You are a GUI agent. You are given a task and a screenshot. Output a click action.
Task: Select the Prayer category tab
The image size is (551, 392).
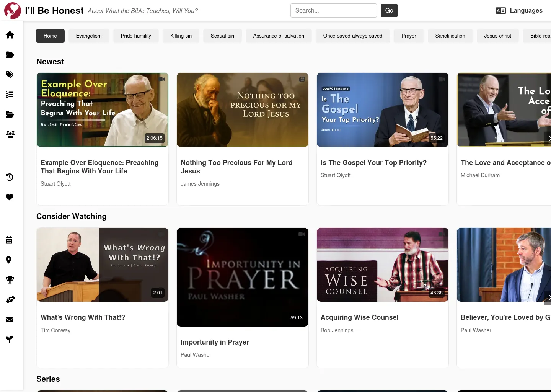(409, 36)
